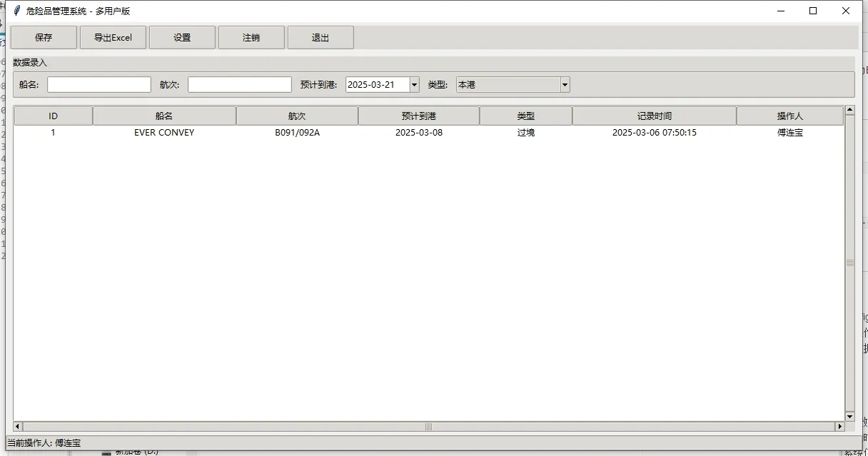Click the vertical scrollbar up arrow
Image resolution: width=868 pixels, height=456 pixels.
click(x=849, y=110)
